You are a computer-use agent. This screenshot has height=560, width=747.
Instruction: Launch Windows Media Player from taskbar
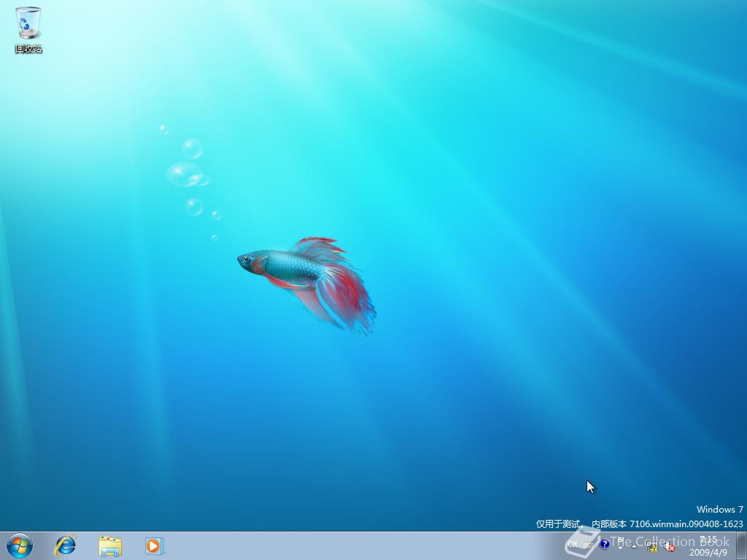(x=155, y=546)
